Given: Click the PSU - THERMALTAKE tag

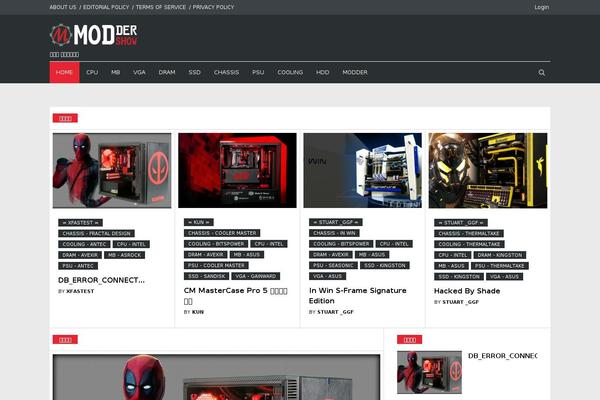Looking at the screenshot, I should pos(500,265).
